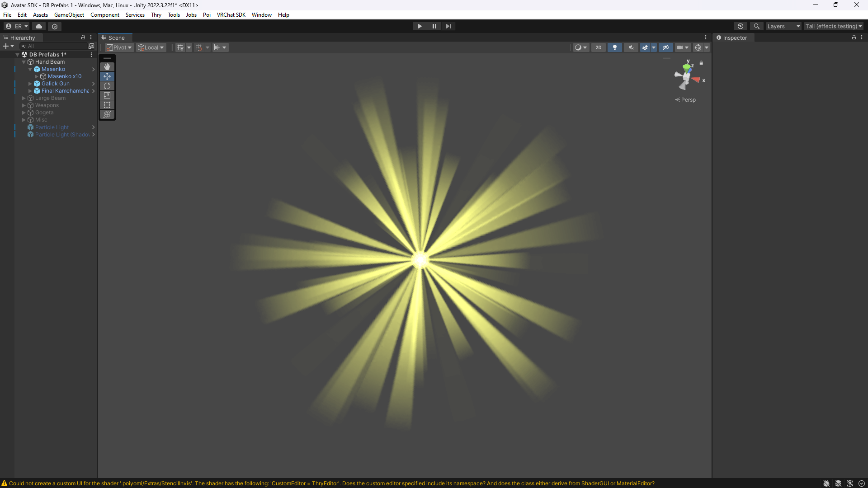Open Undo History from top toolbar
Viewport: 868px width, 488px height.
tap(740, 26)
